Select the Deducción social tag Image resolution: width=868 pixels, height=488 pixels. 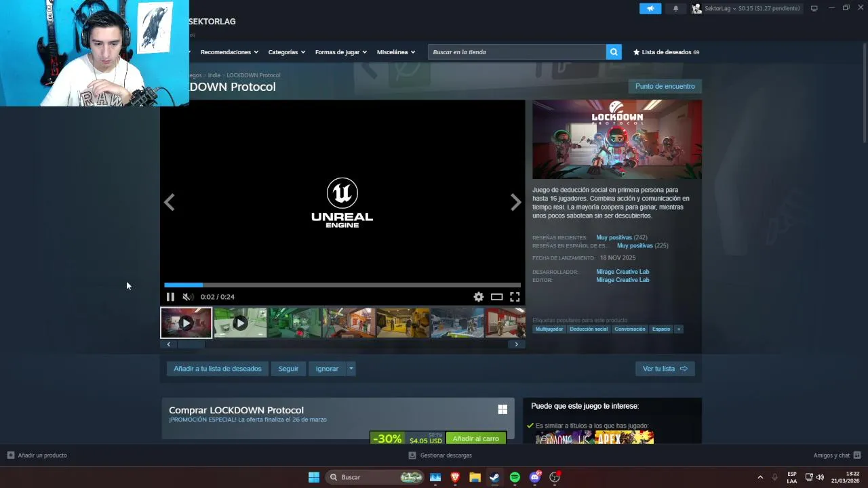coord(589,329)
